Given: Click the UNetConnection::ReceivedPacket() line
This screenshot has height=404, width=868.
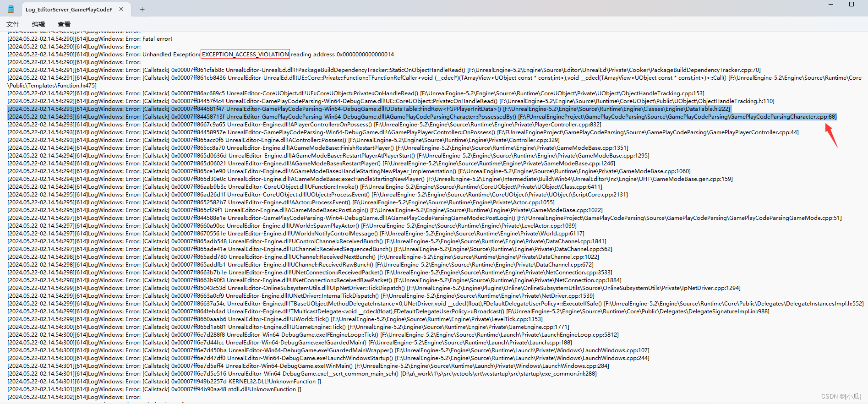Looking at the screenshot, I should point(310,273).
